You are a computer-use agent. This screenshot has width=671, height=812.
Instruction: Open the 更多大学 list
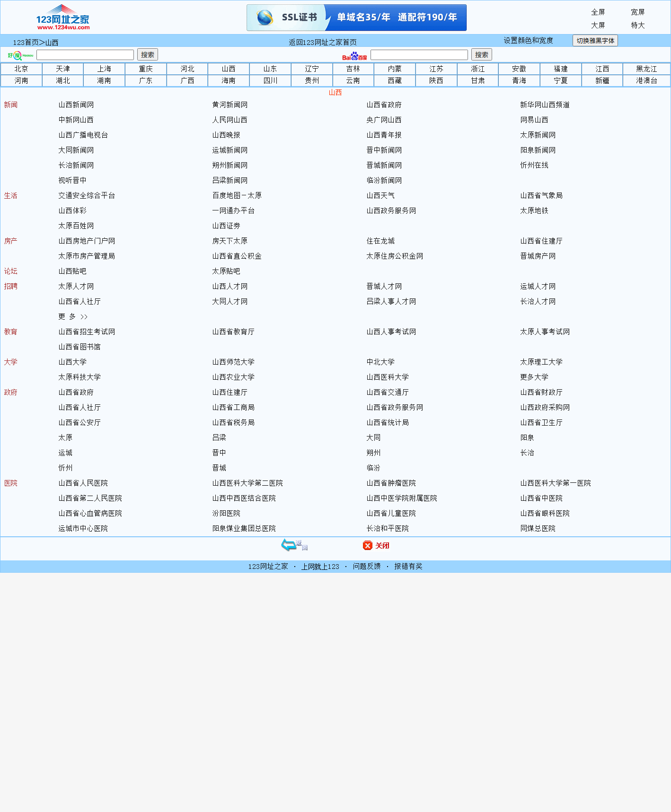(x=534, y=377)
